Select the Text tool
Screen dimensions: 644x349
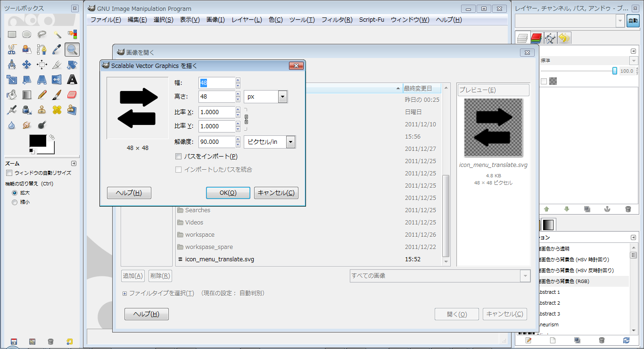click(72, 80)
